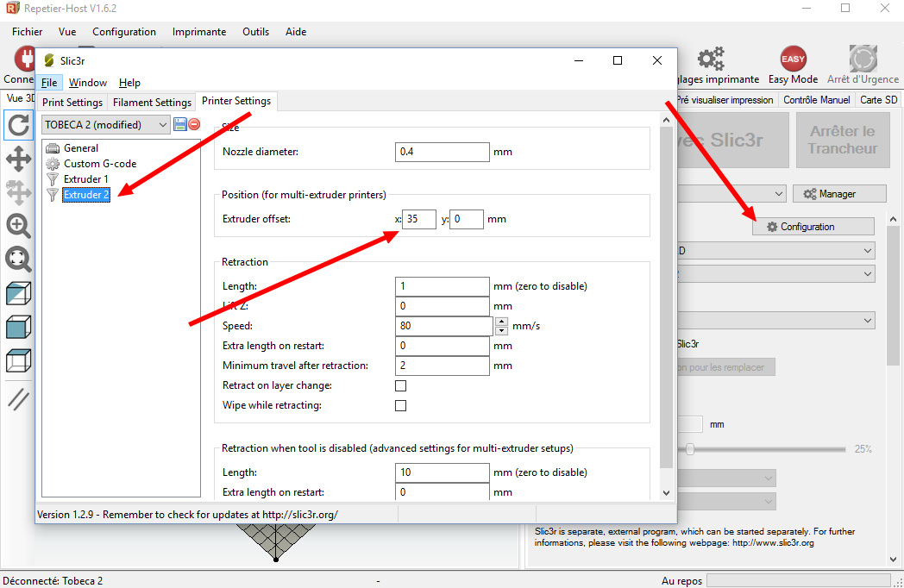Click the reset view rotate icon

point(19,126)
